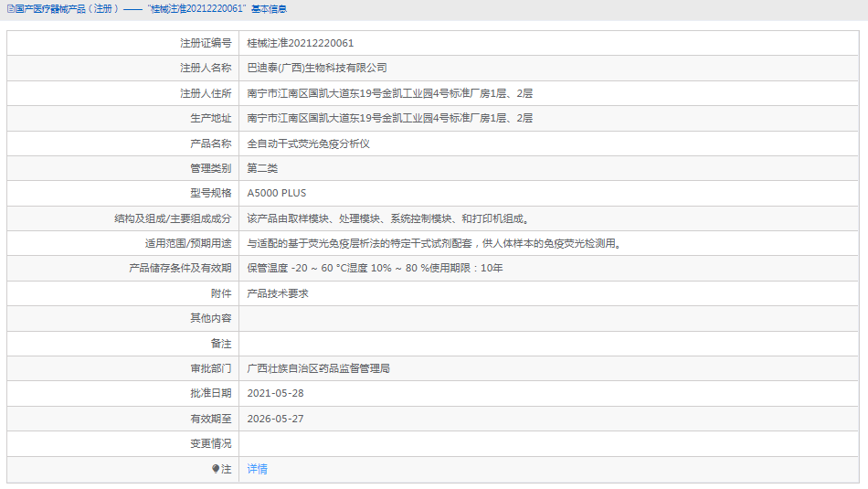This screenshot has width=868, height=489.
Task: Click the 注册人住所 address value
Action: 390,93
